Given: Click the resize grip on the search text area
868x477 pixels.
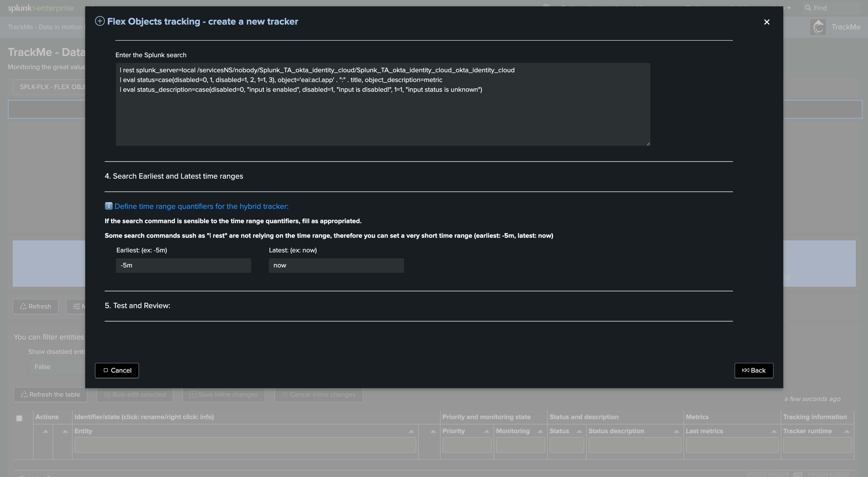Looking at the screenshot, I should [648, 144].
